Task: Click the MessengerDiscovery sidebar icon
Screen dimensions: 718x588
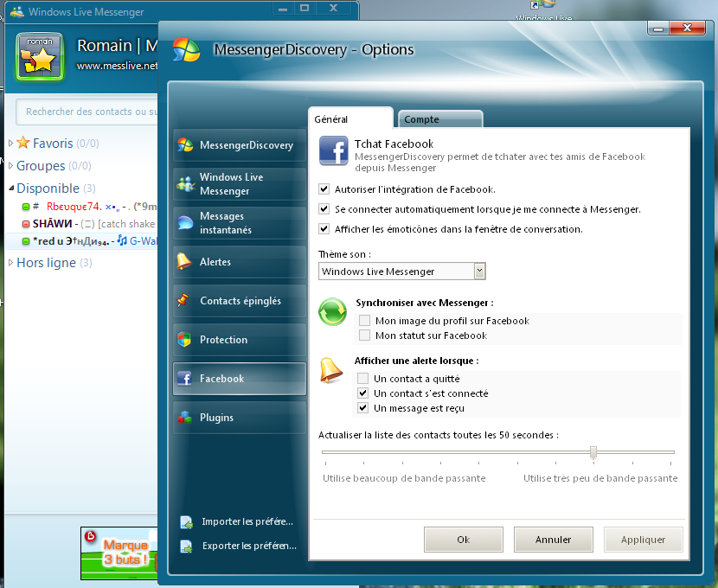Action: point(185,144)
